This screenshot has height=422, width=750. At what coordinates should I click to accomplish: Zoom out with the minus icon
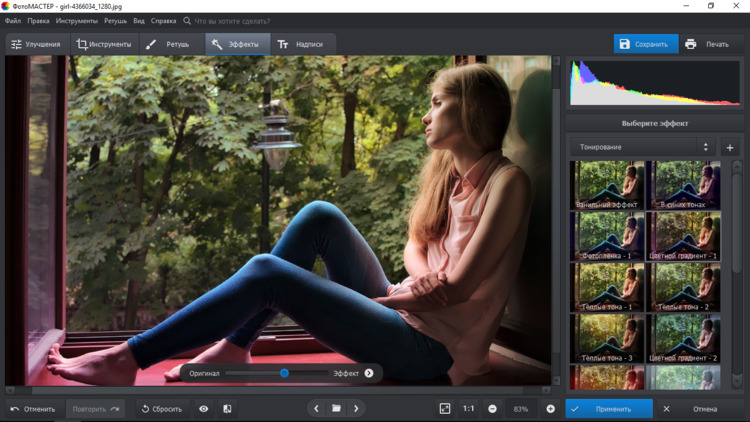493,409
